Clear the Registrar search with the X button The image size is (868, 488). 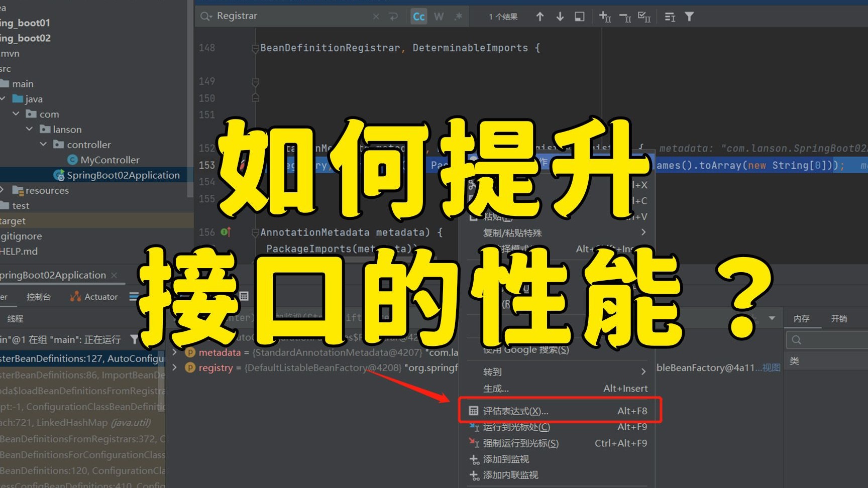[x=375, y=16]
